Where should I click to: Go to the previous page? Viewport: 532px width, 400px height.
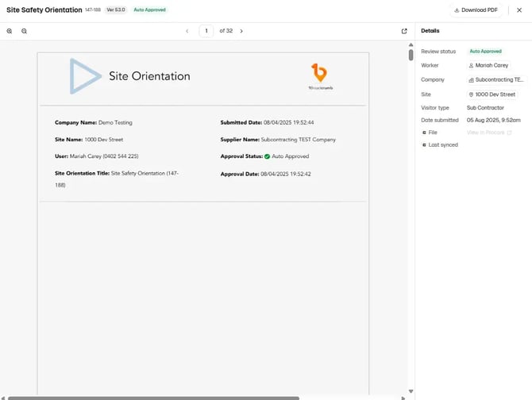187,31
